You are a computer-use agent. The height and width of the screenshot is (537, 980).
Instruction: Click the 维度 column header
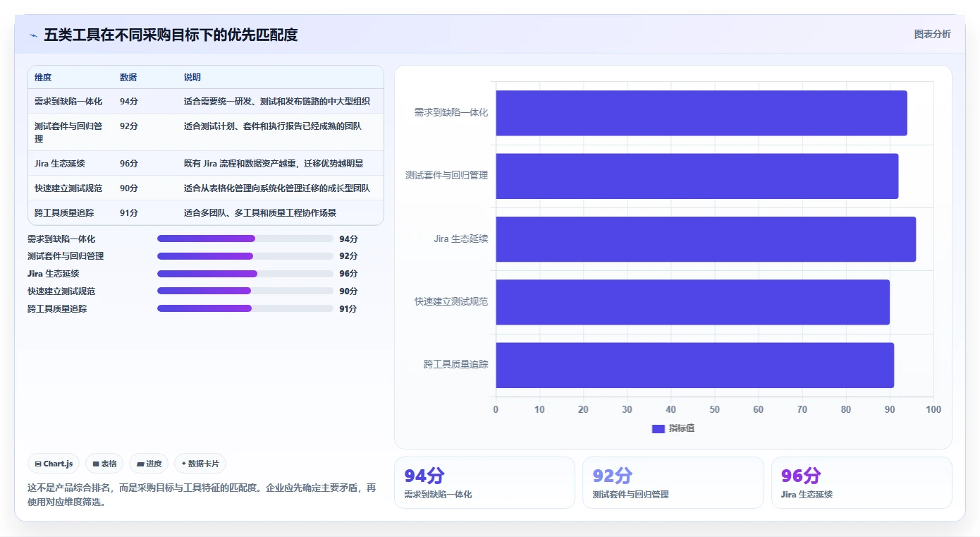43,78
